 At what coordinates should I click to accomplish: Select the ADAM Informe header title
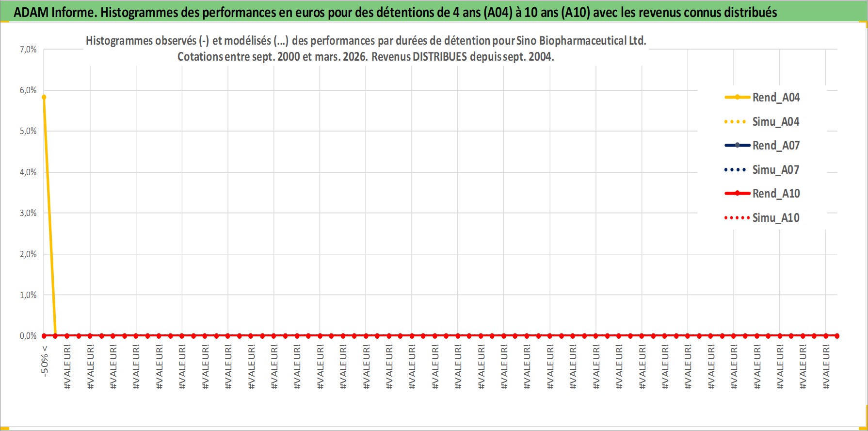click(x=395, y=12)
